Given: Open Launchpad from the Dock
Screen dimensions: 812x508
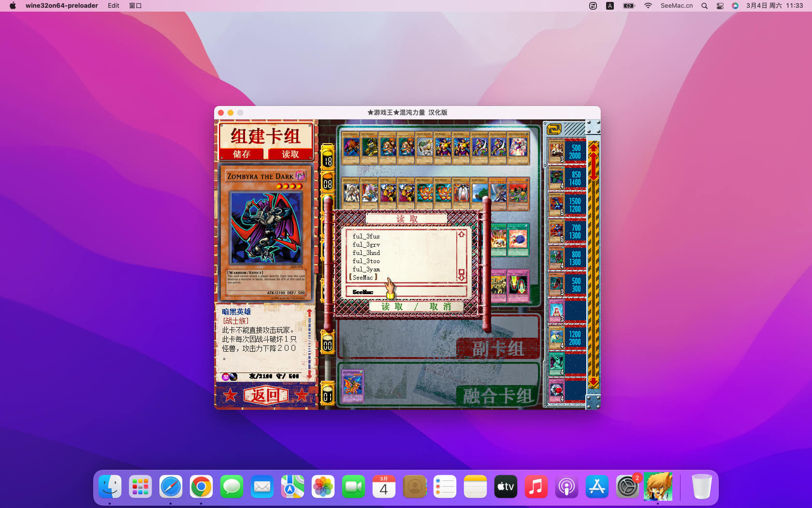Looking at the screenshot, I should [x=141, y=487].
